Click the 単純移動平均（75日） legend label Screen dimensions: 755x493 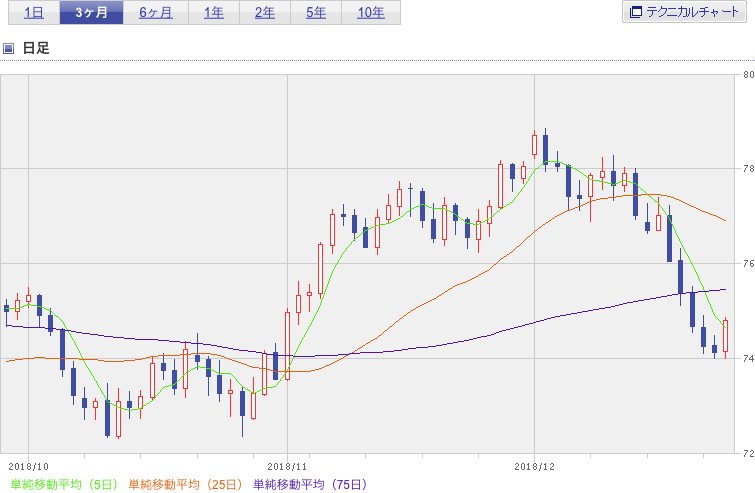(x=310, y=484)
